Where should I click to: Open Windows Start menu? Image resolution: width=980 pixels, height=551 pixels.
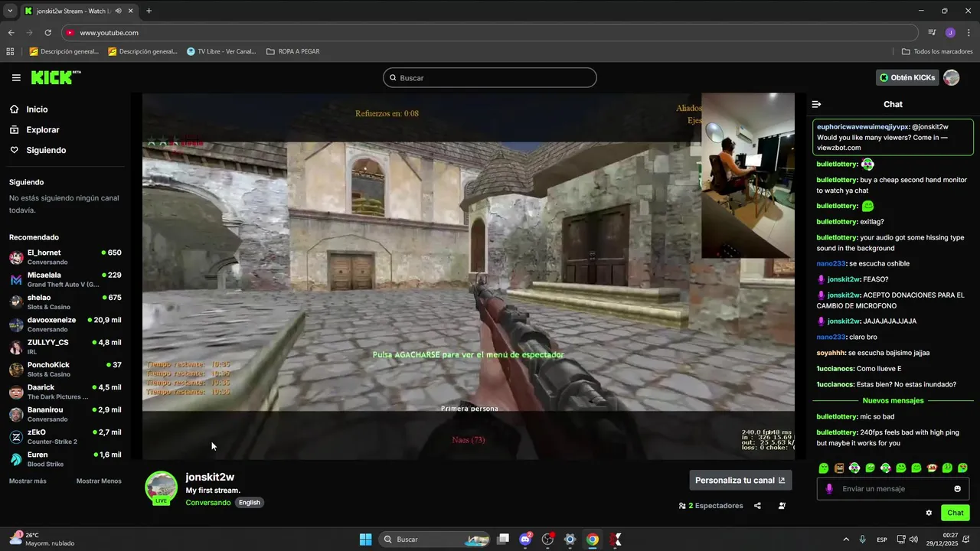click(365, 540)
